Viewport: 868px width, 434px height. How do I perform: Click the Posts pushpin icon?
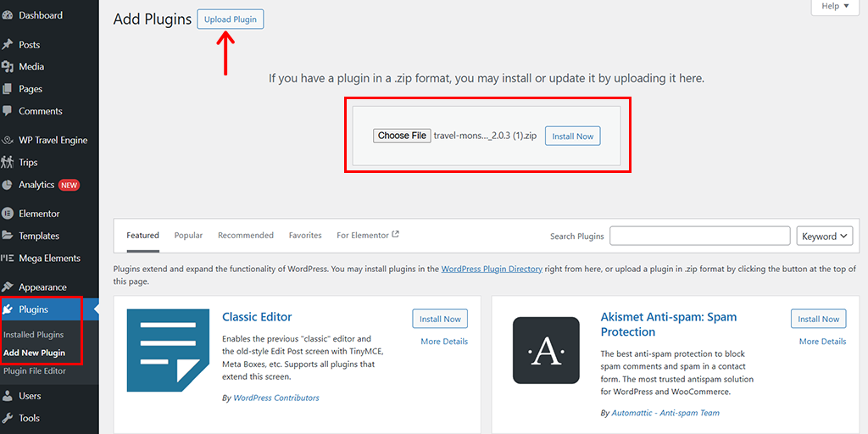(8, 44)
